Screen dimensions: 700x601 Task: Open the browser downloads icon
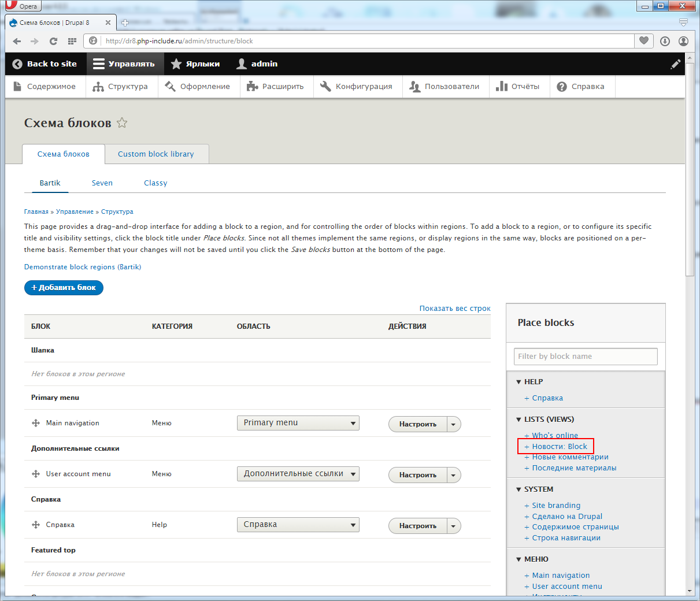[665, 41]
